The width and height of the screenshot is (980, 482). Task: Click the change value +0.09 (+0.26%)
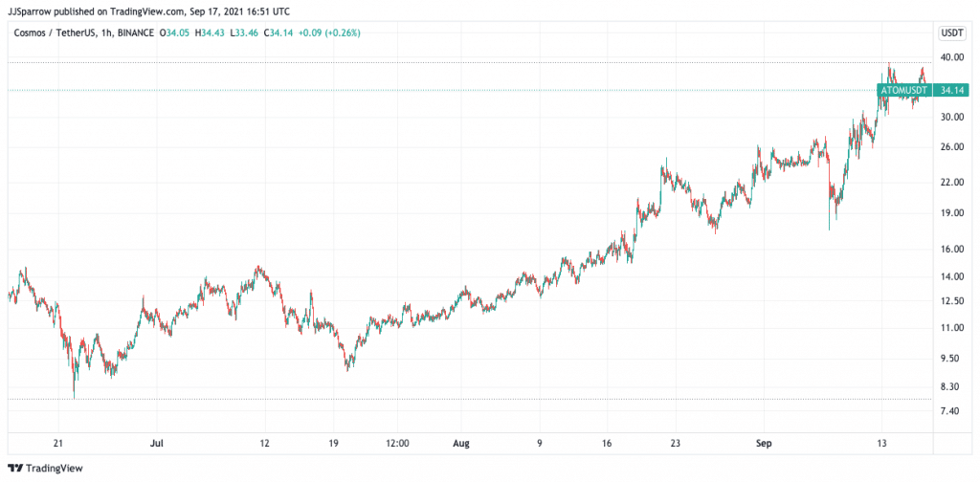[x=330, y=33]
